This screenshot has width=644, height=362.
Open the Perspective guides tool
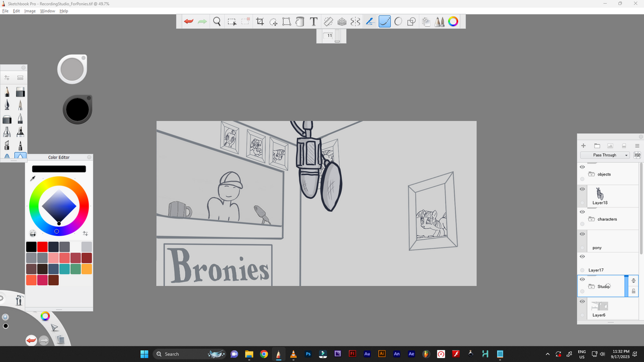coord(342,22)
